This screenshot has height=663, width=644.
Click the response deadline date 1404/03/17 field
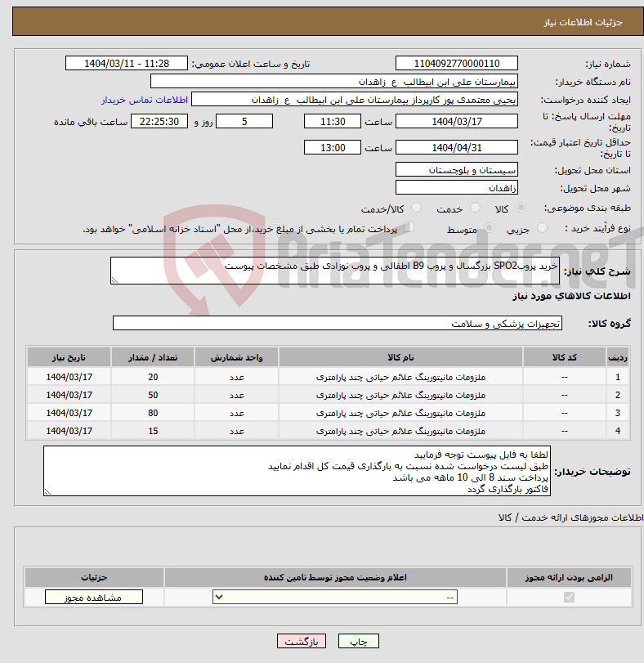point(456,121)
